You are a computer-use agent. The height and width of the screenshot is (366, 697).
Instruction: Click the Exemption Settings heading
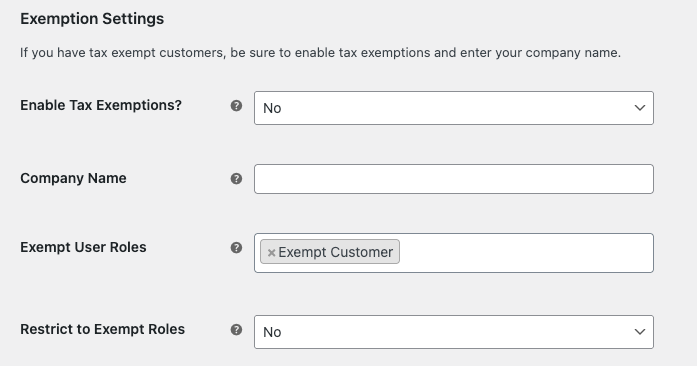[92, 19]
